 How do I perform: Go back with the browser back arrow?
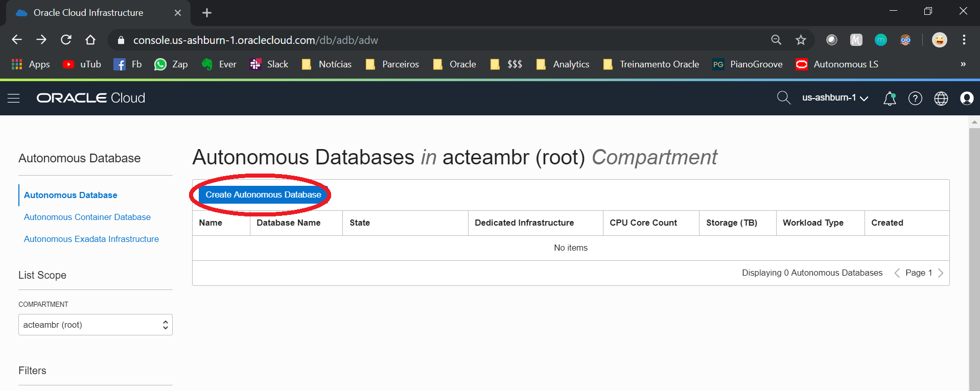pyautogui.click(x=17, y=40)
